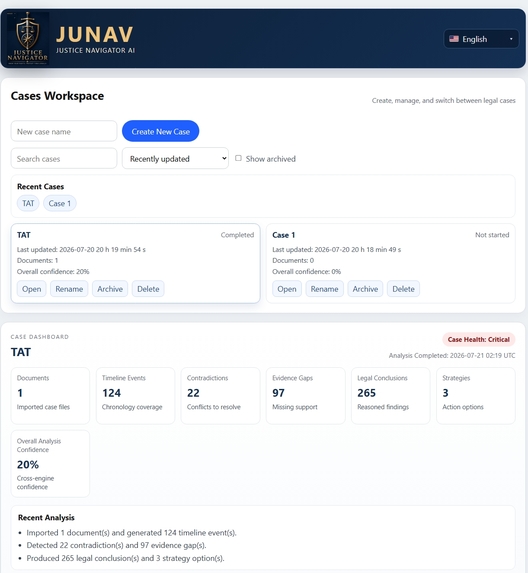528x573 pixels.
Task: Select the Contradictions stat card
Action: point(220,396)
